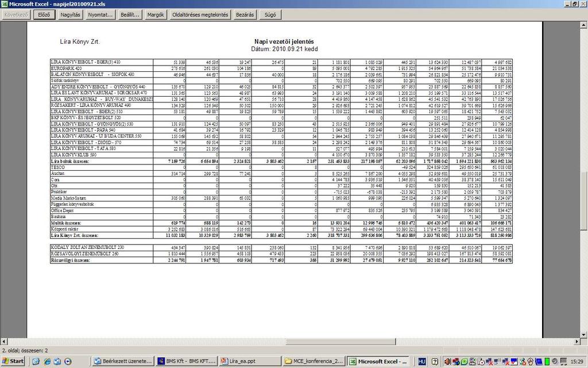Click vertical scrollbar up arrow
Viewport: 588px width, 368px height.
[x=583, y=25]
